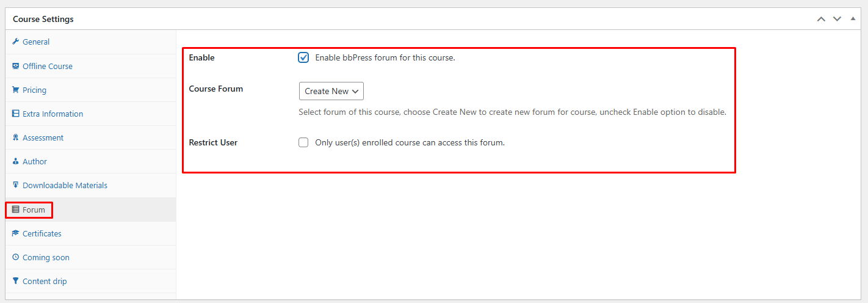Screen dimensions: 868x303
Task: Click the shopping cart Pricing icon
Action: [x=16, y=90]
